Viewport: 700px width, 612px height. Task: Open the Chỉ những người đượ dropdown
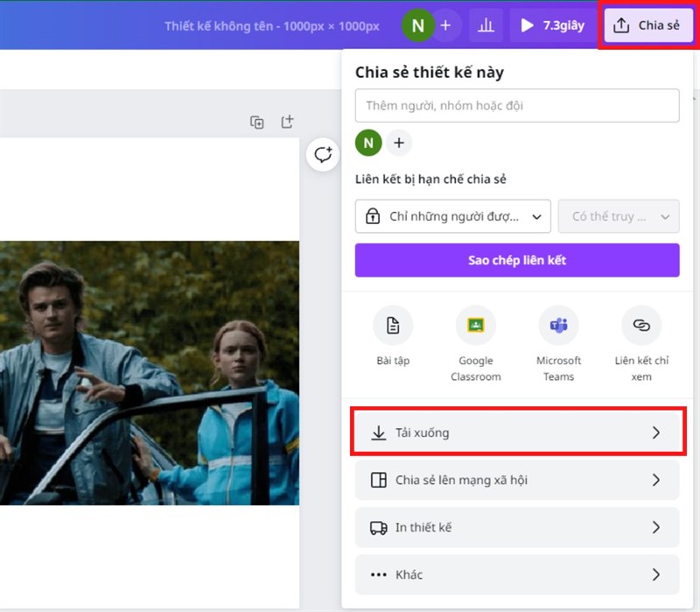(x=452, y=216)
